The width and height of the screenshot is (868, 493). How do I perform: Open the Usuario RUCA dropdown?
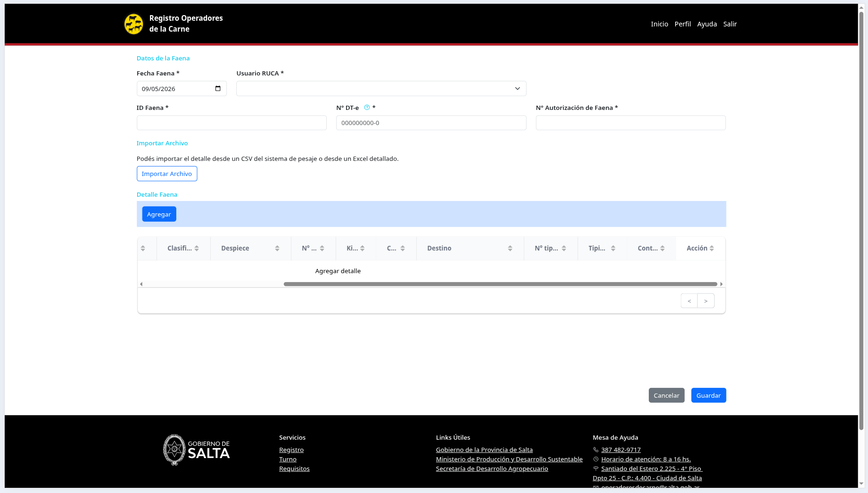[x=381, y=89]
